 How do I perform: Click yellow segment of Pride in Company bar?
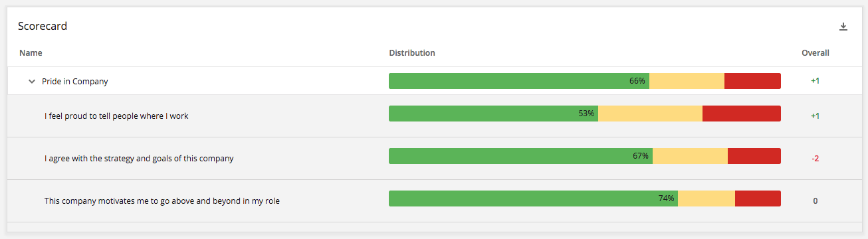tap(687, 81)
